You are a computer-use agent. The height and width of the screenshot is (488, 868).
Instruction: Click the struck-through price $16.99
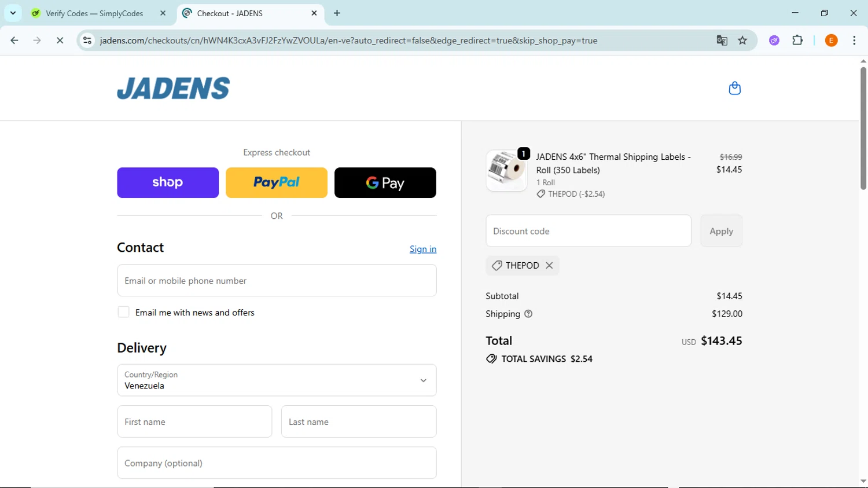731,157
